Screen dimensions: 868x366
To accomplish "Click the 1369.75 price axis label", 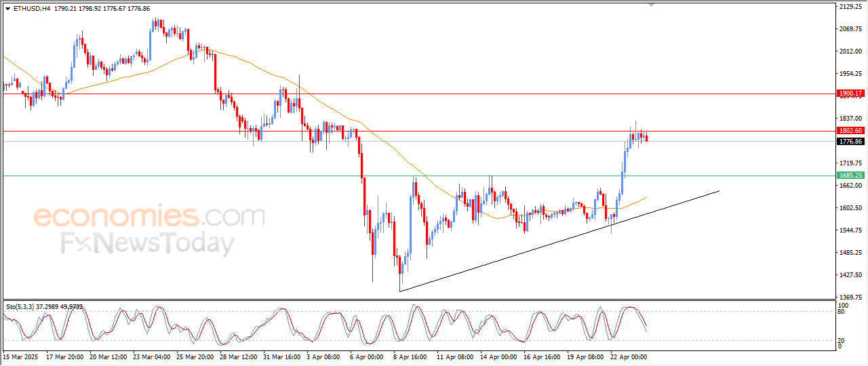I will (850, 298).
